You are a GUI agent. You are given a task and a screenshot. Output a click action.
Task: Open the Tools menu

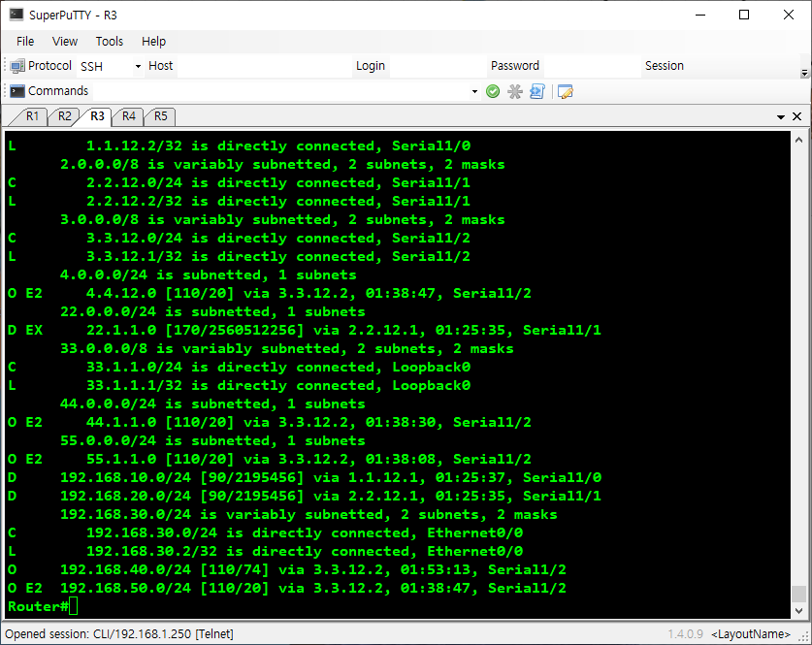tap(110, 42)
